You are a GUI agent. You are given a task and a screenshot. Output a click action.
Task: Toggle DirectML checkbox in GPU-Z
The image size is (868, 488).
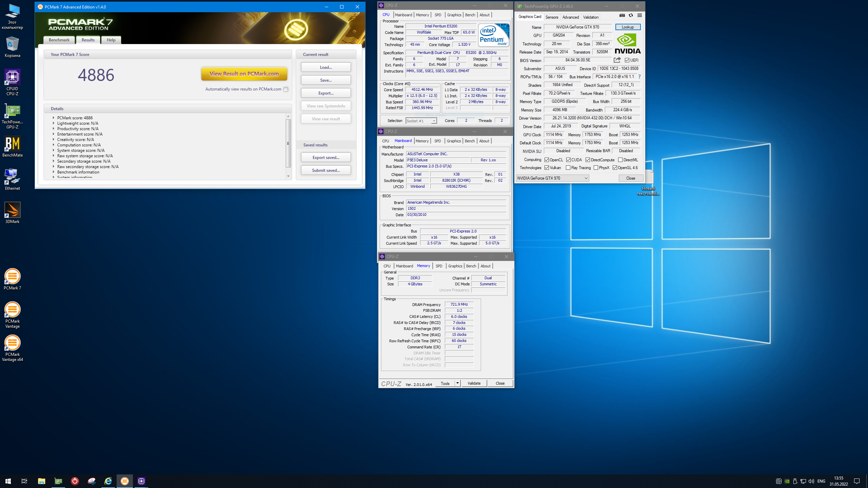click(620, 160)
